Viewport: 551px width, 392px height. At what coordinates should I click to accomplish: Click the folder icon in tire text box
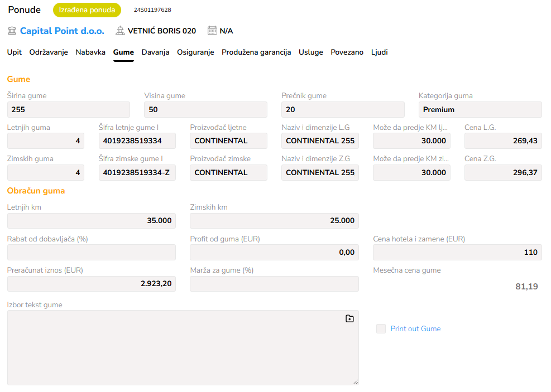[x=349, y=318]
